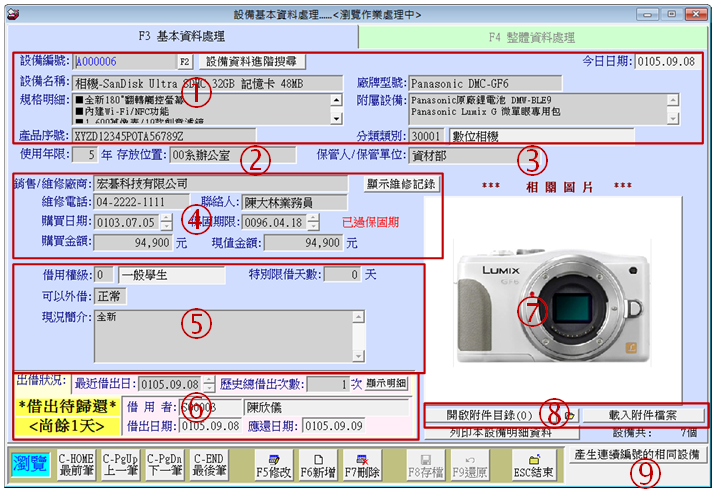The width and height of the screenshot is (716, 493).
Task: Click down arrow of 現況簡介 scrollbar
Action: click(x=358, y=356)
